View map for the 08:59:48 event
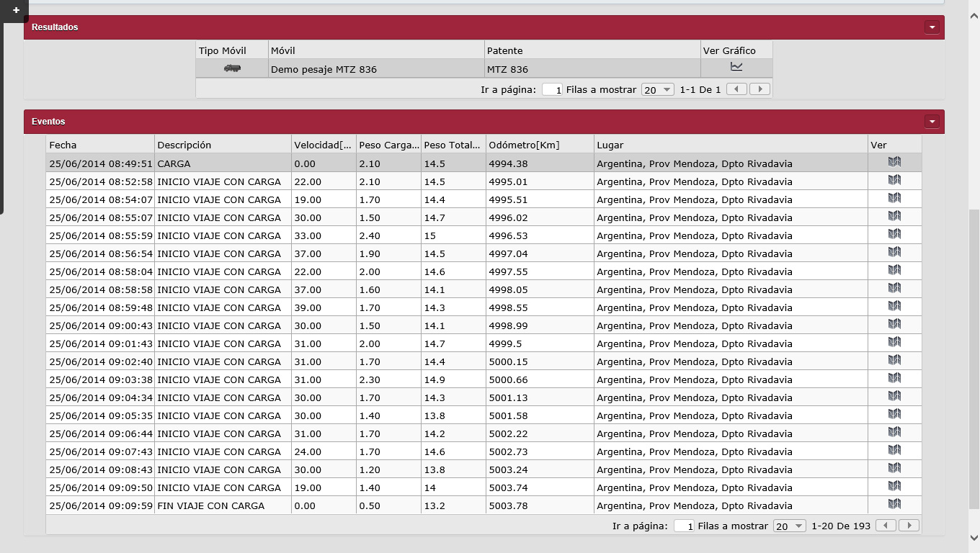980x553 pixels. [895, 306]
